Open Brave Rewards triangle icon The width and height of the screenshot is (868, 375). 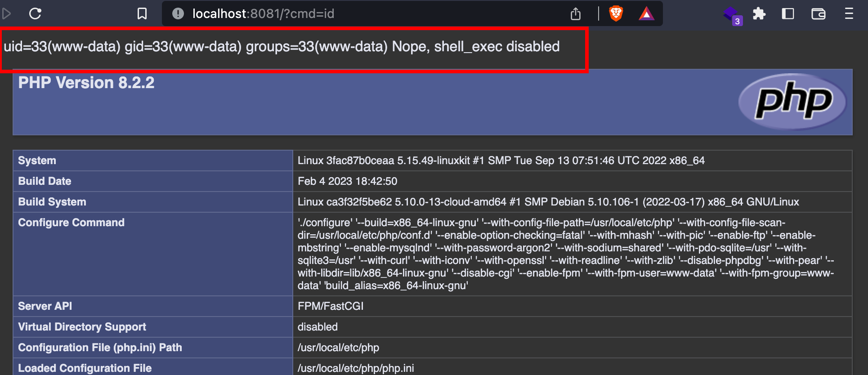(646, 13)
